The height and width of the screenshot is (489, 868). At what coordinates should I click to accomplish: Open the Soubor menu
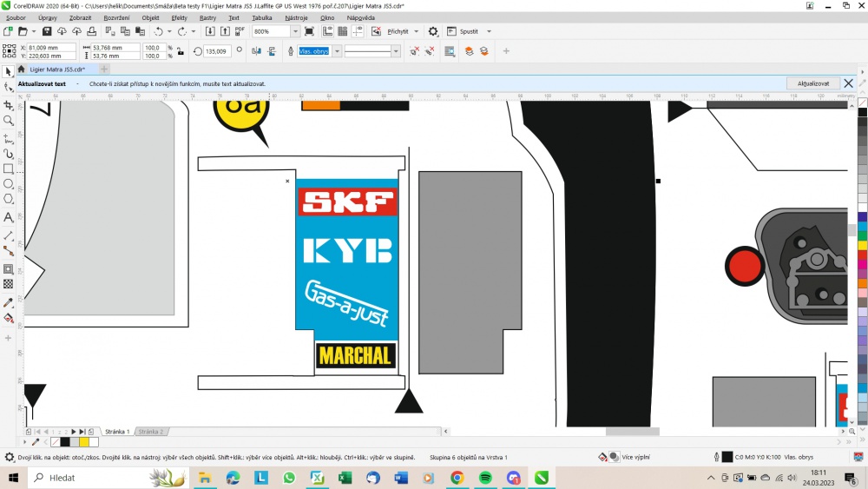coord(16,17)
